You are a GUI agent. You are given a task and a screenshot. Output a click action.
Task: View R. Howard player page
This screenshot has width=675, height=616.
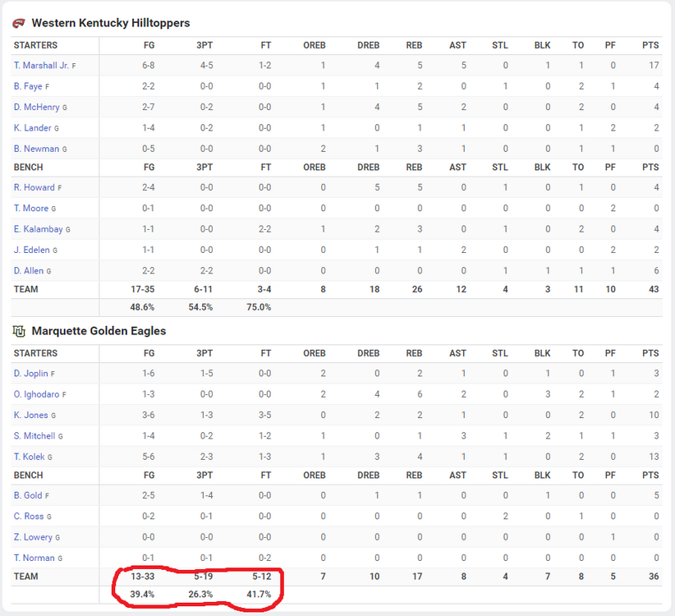(x=34, y=187)
